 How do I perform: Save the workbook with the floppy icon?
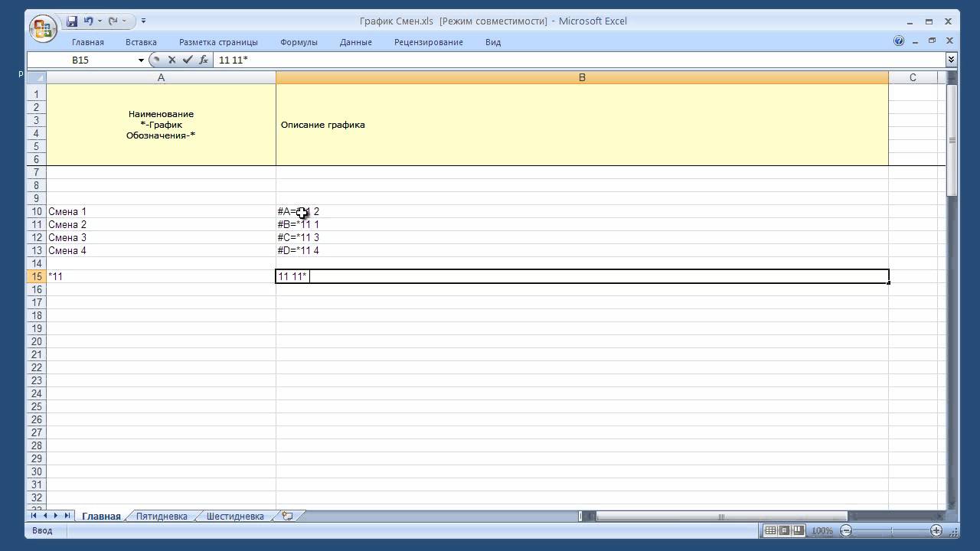[72, 21]
